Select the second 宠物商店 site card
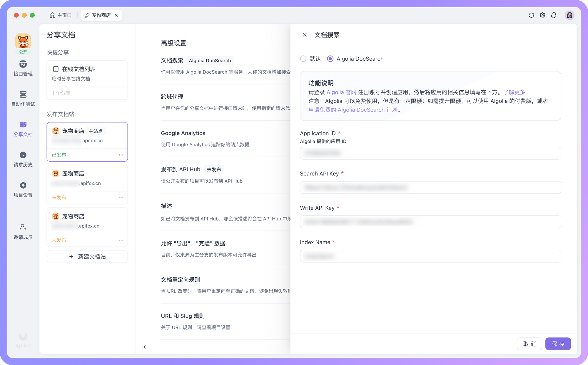The image size is (588, 365). (87, 184)
